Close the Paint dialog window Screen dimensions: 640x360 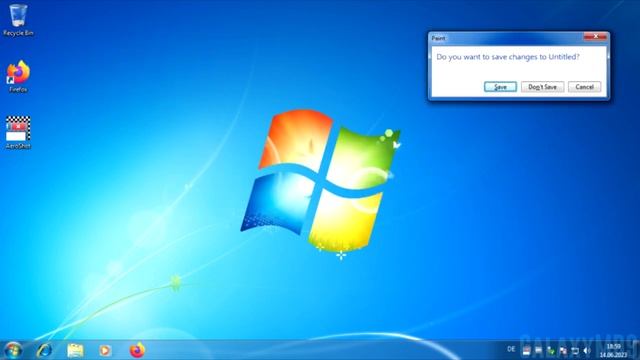[595, 37]
